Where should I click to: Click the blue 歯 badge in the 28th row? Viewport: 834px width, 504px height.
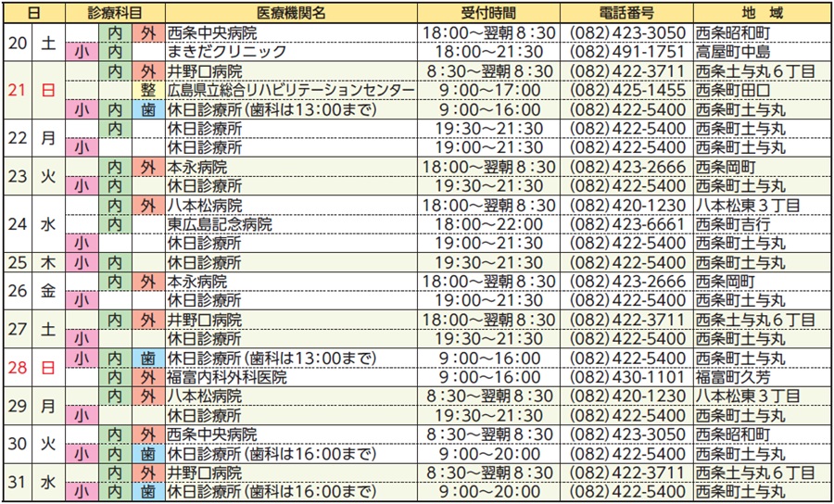[x=147, y=359]
